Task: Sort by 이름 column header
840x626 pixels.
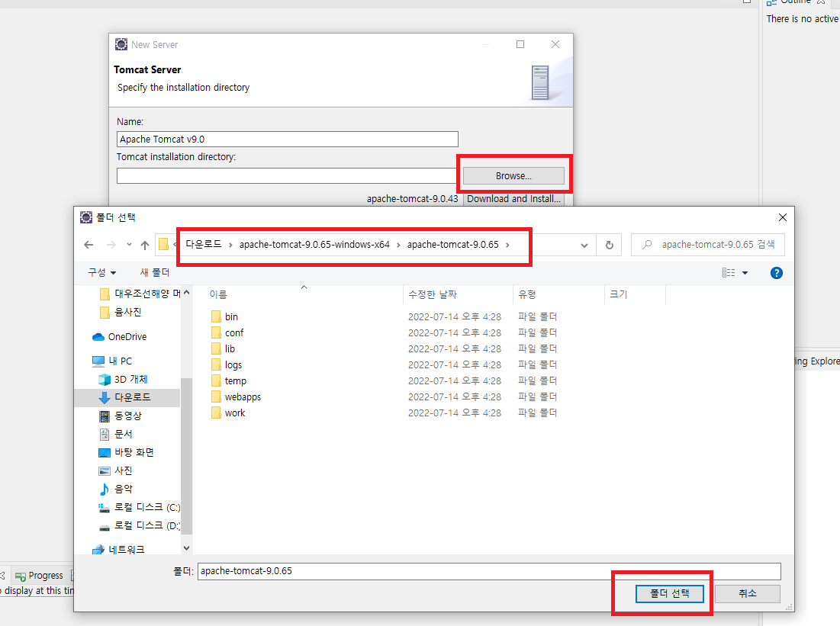Action: pyautogui.click(x=218, y=294)
